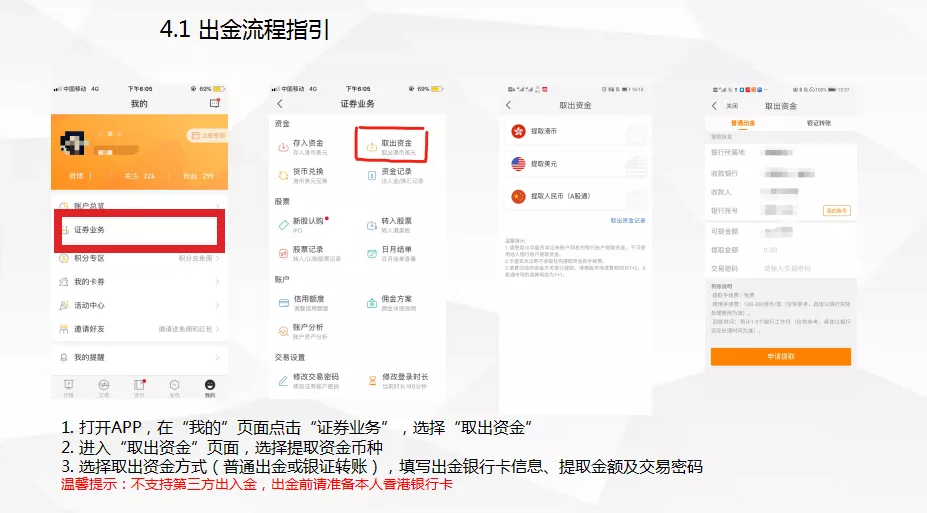The image size is (927, 513).
Task: Focus the 提取金额 input field
Action: (781, 250)
